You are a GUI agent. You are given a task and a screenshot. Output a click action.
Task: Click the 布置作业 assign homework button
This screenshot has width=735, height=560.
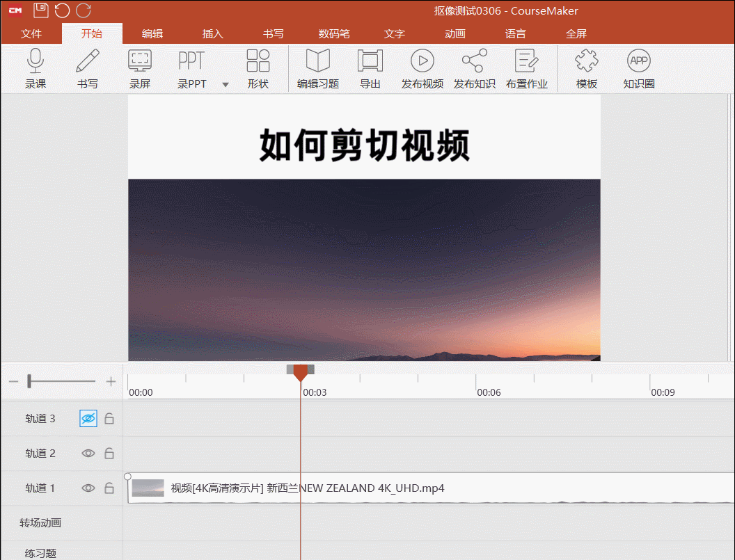(x=527, y=67)
